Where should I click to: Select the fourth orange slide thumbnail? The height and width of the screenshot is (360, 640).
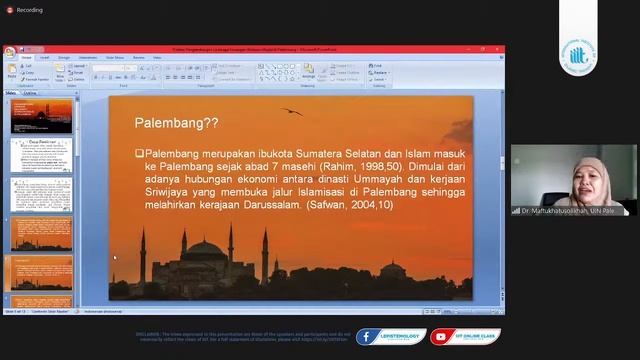(x=41, y=234)
